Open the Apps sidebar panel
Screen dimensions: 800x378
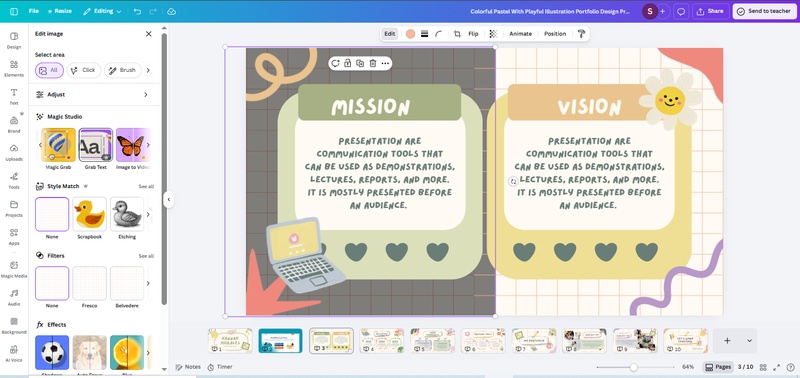14,237
